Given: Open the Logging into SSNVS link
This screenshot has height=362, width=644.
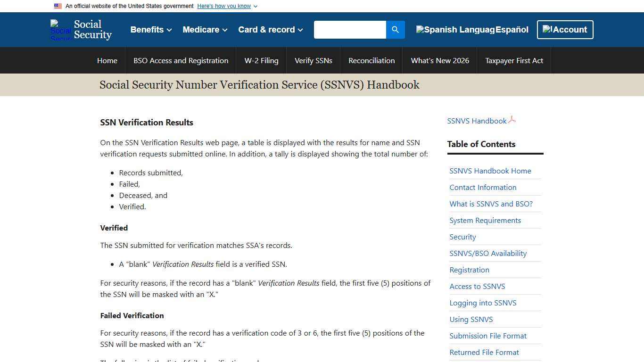Looking at the screenshot, I should [x=483, y=303].
